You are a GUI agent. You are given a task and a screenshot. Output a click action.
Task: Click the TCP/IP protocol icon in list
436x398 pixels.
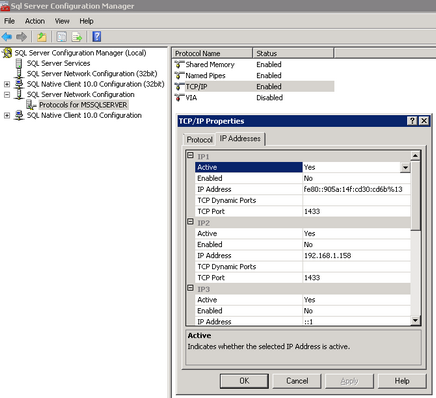click(x=179, y=87)
